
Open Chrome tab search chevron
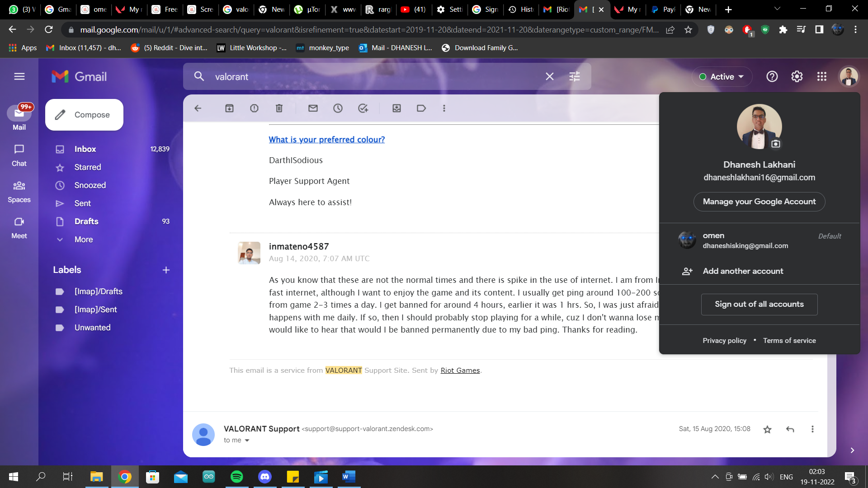click(778, 9)
